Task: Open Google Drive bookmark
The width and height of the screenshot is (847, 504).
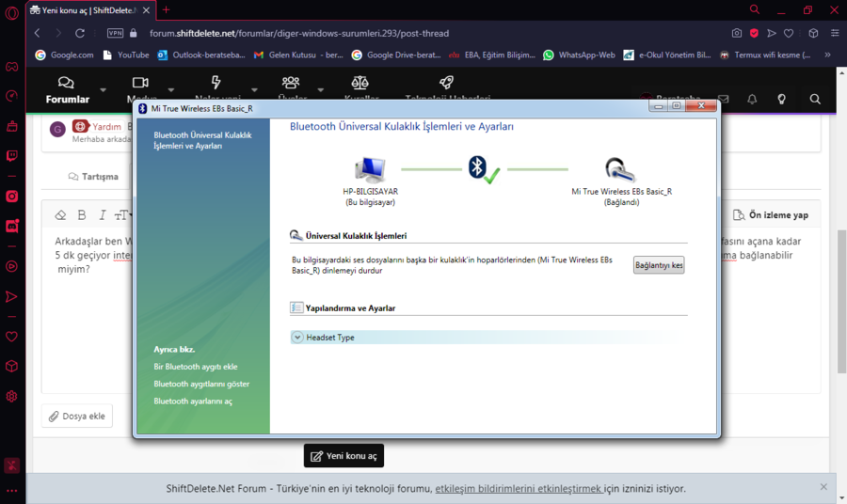Action: click(396, 55)
